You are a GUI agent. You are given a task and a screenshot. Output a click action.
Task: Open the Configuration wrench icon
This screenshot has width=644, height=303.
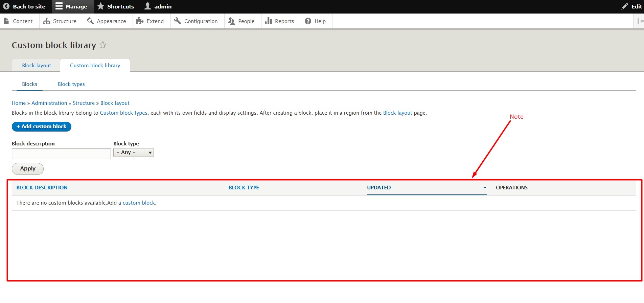[x=178, y=21]
